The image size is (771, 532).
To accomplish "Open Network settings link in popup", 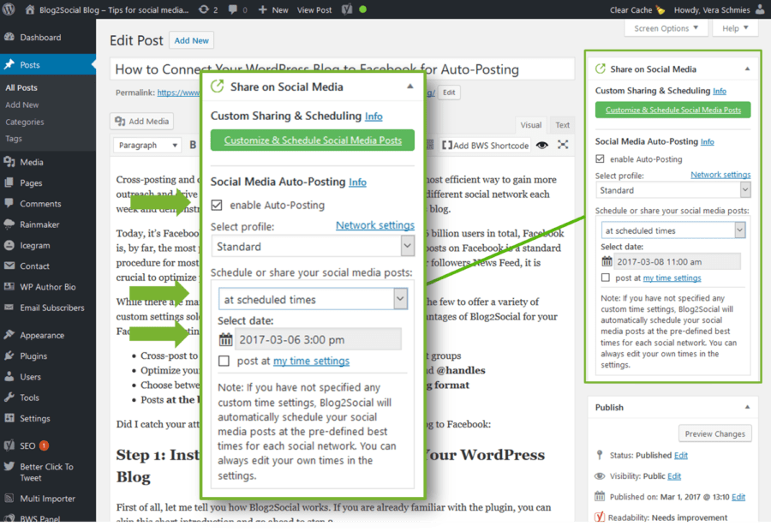I will (374, 225).
